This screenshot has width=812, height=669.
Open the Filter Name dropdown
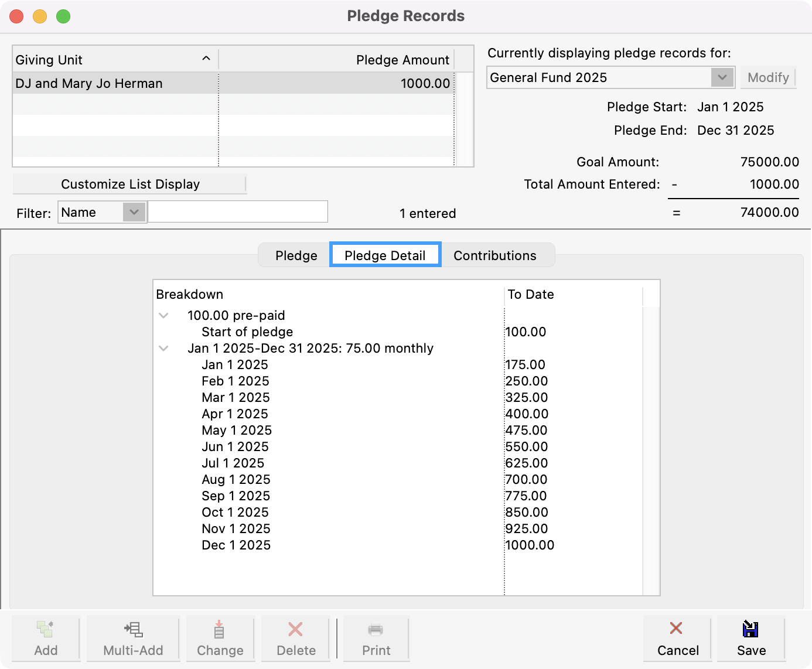coord(134,212)
